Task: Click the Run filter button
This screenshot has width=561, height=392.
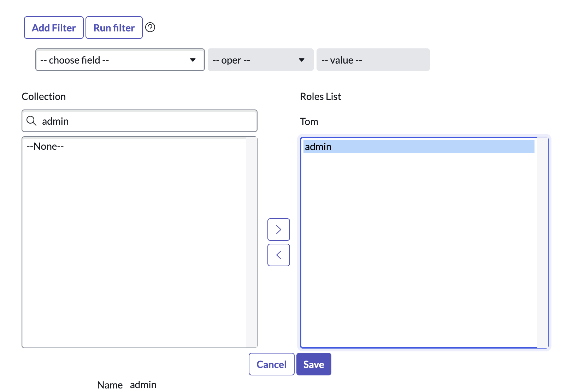Action: pyautogui.click(x=114, y=28)
